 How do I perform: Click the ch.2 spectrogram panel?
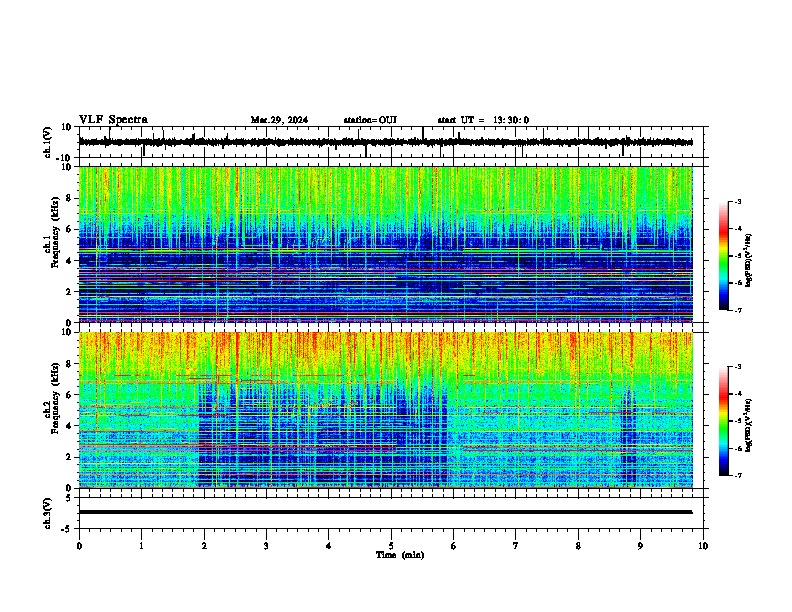tap(385, 410)
